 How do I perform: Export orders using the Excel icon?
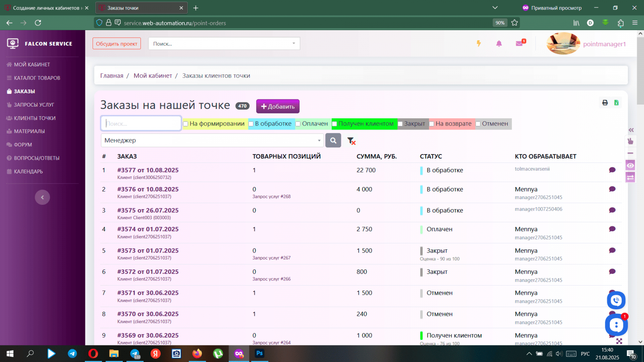(616, 103)
